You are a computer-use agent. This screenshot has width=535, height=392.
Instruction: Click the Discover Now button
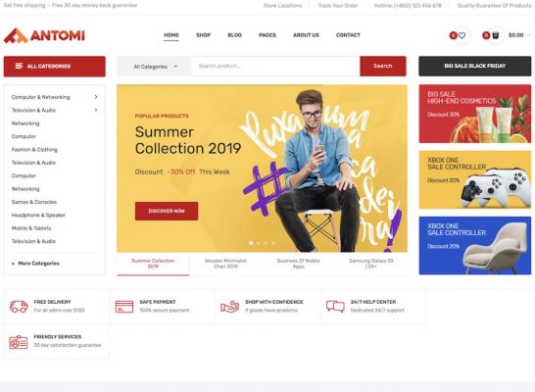[167, 211]
